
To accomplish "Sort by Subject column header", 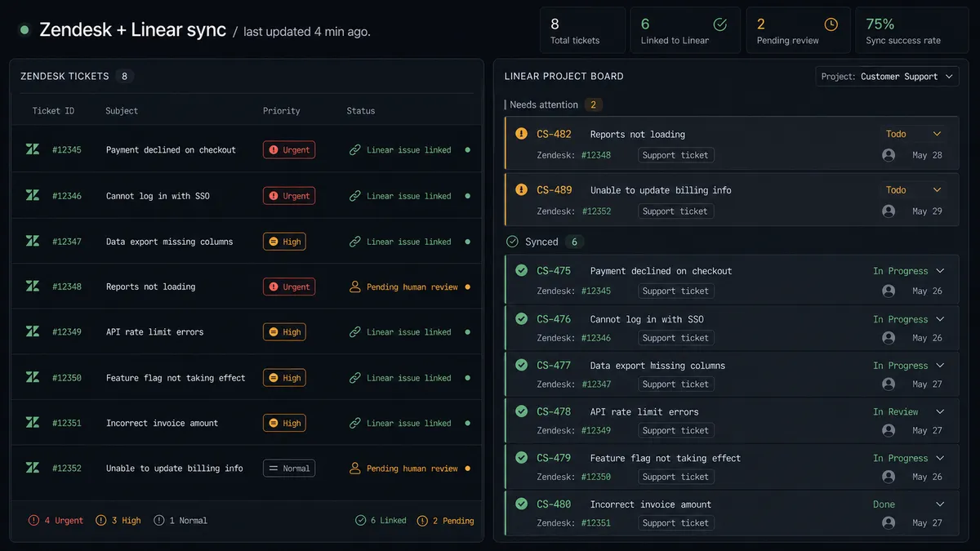I will (122, 111).
